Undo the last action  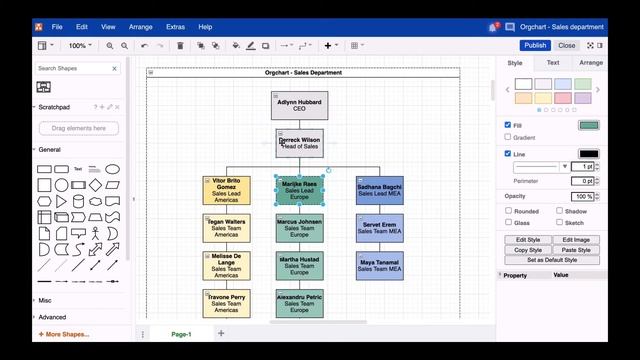click(x=144, y=46)
